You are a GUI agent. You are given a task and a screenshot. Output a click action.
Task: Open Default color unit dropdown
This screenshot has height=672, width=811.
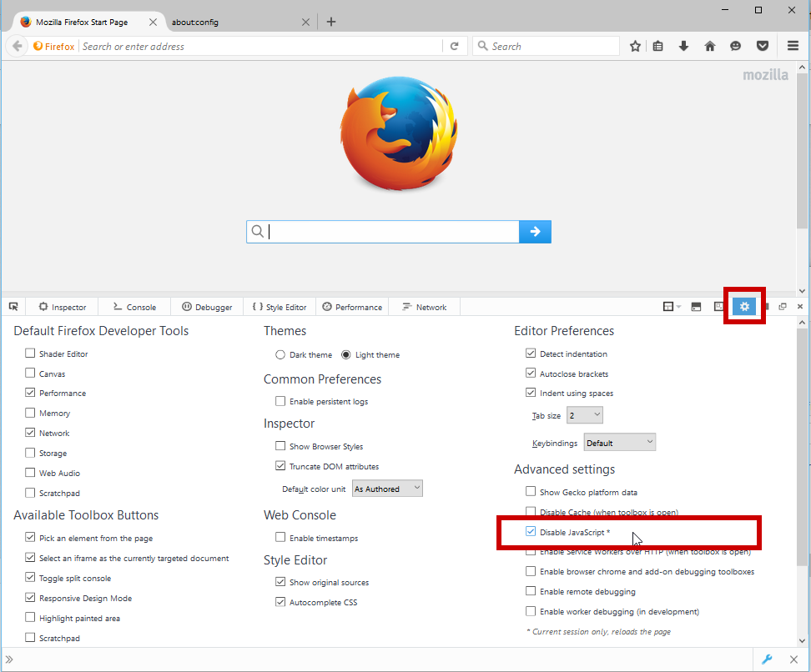[x=387, y=489]
